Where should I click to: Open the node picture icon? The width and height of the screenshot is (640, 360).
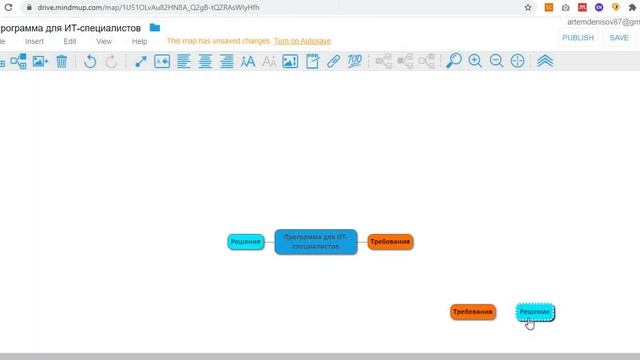click(290, 61)
